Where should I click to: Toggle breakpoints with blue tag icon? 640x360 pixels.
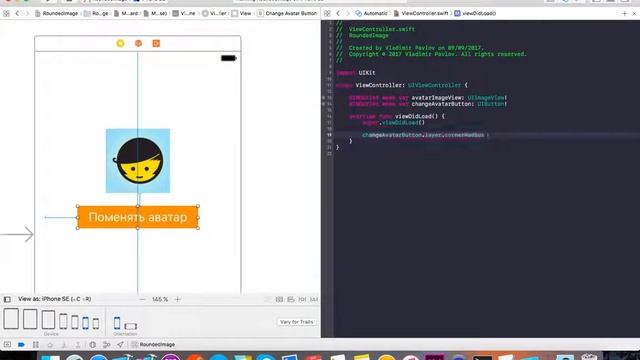point(21,345)
